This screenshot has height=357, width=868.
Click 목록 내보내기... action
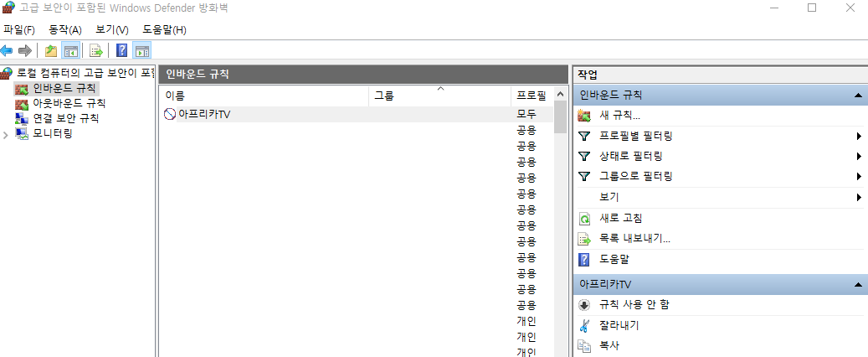tap(634, 239)
